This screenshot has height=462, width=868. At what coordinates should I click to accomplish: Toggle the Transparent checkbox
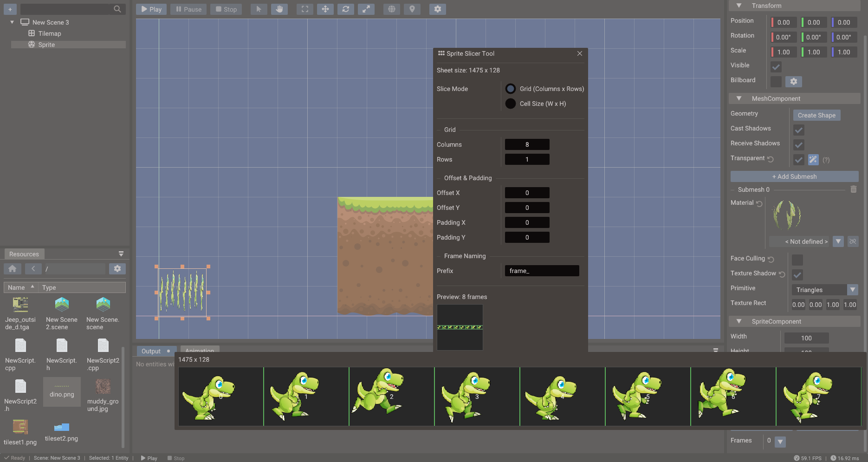(799, 160)
